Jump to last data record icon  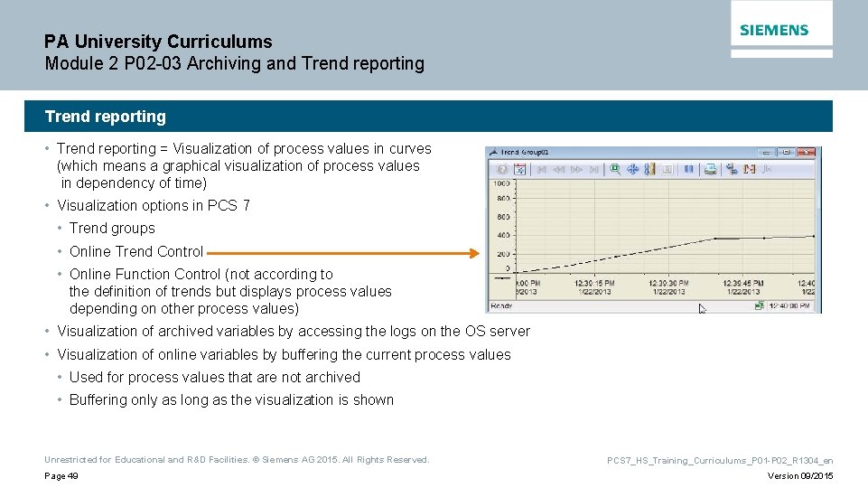click(593, 170)
